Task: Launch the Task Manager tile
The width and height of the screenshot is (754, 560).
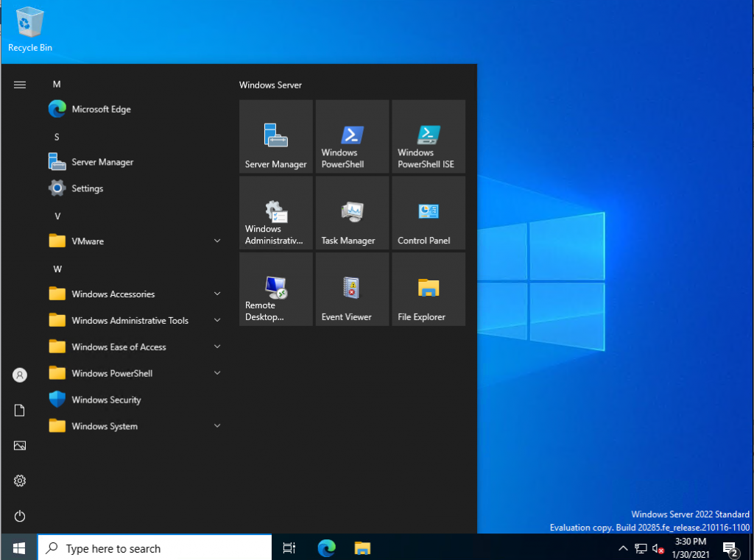Action: pos(352,213)
